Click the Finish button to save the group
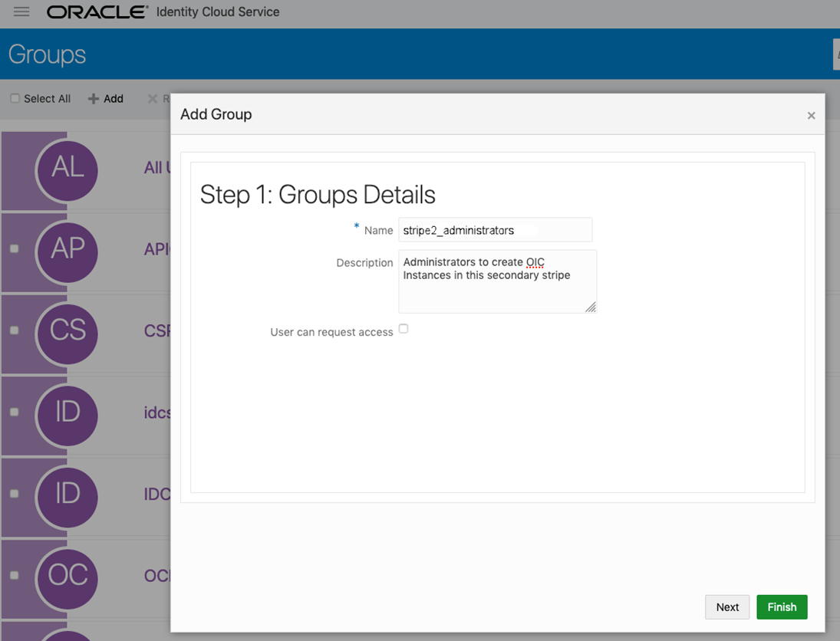The image size is (840, 641). [x=782, y=606]
